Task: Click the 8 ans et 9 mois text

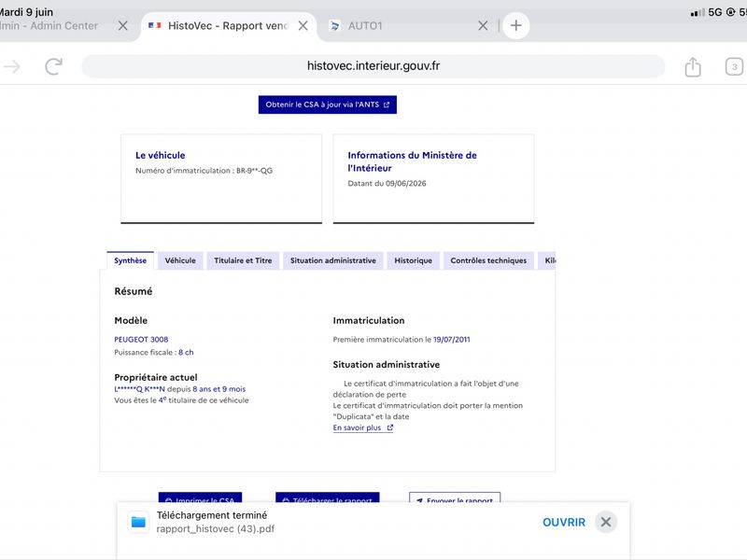Action: (219, 389)
